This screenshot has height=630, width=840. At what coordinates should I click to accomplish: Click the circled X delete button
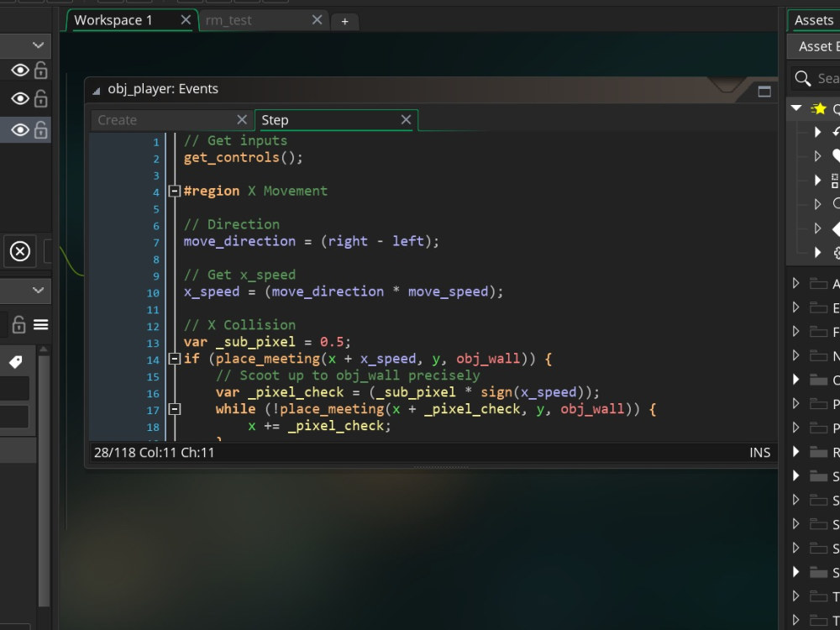click(x=20, y=250)
